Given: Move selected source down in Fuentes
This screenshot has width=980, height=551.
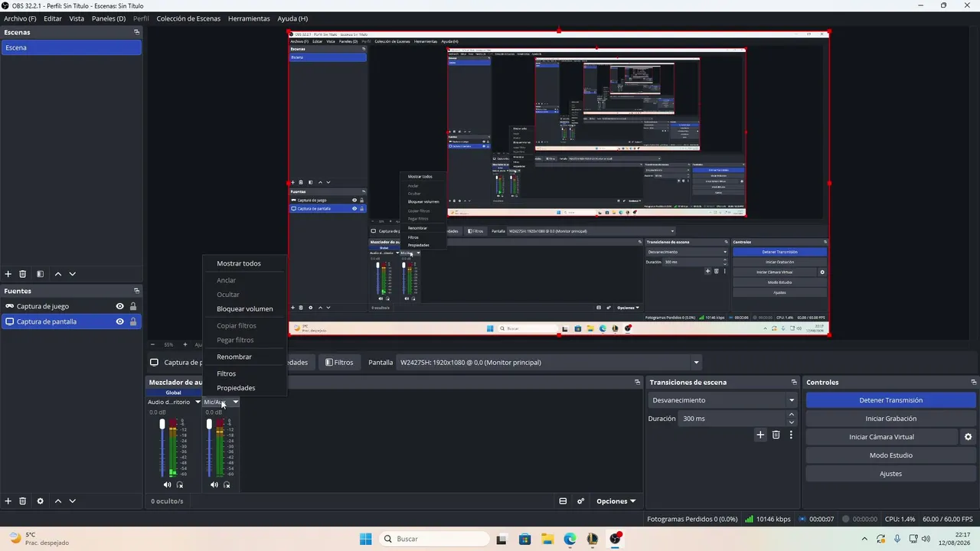Looking at the screenshot, I should point(73,501).
